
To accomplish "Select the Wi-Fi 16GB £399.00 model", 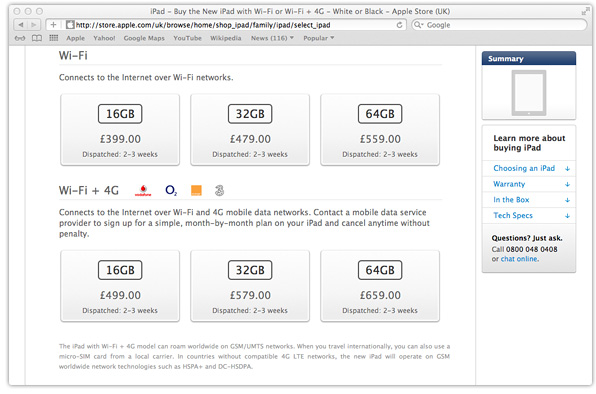I will [120, 130].
